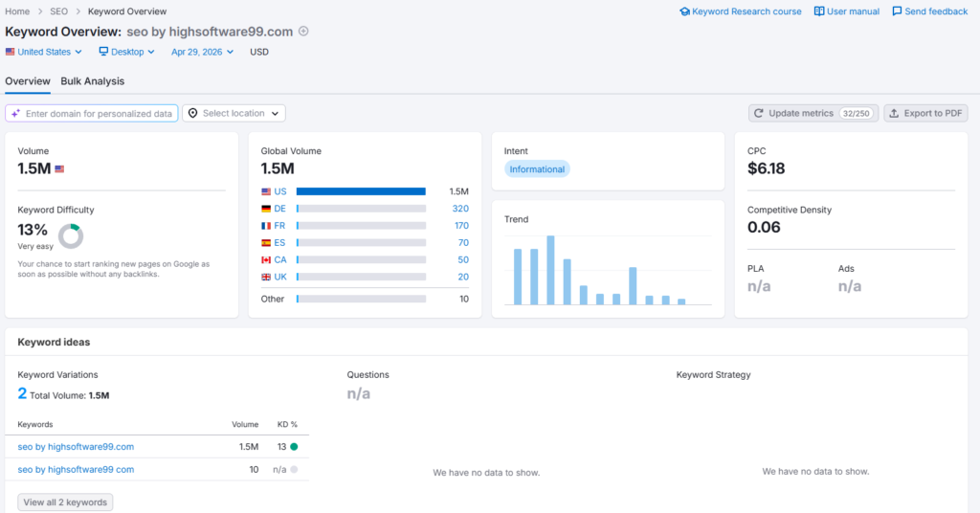Click the Volume column header in keywords table
This screenshot has width=980, height=513.
tap(245, 424)
